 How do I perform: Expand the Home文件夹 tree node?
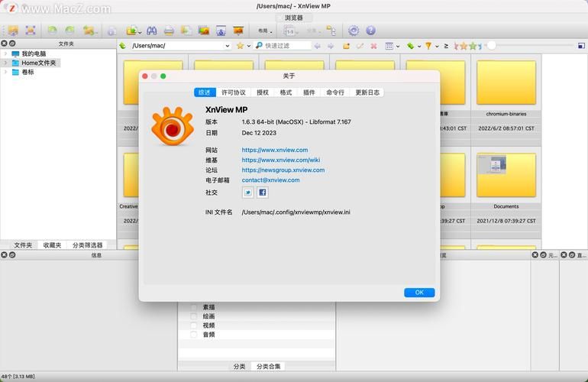tap(5, 63)
